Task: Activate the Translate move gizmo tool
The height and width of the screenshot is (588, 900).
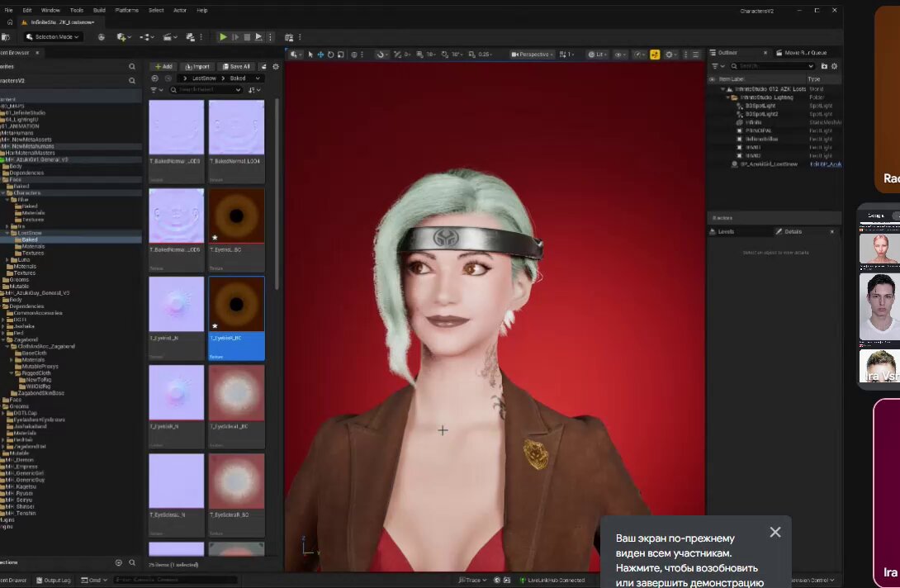Action: [320, 55]
